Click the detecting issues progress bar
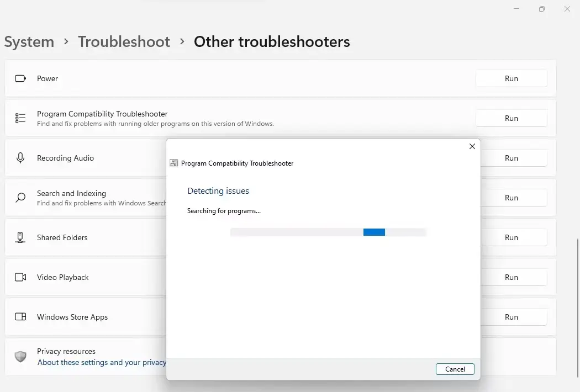 [x=328, y=232]
